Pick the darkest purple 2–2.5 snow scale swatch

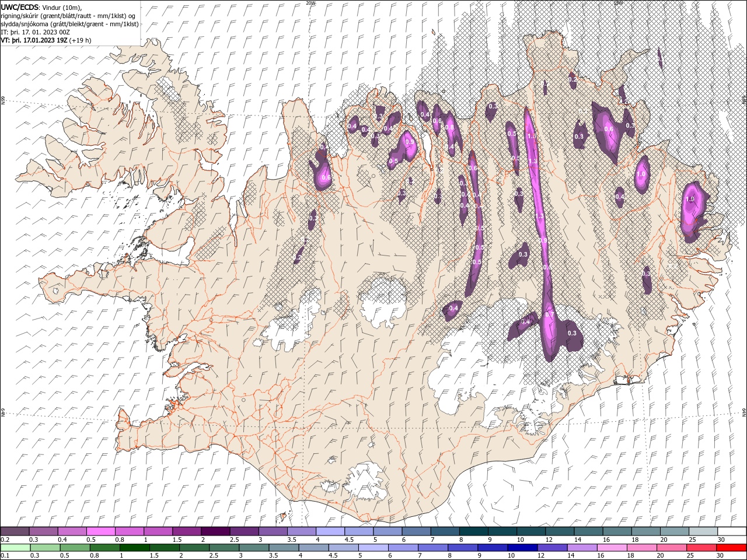tap(215, 531)
